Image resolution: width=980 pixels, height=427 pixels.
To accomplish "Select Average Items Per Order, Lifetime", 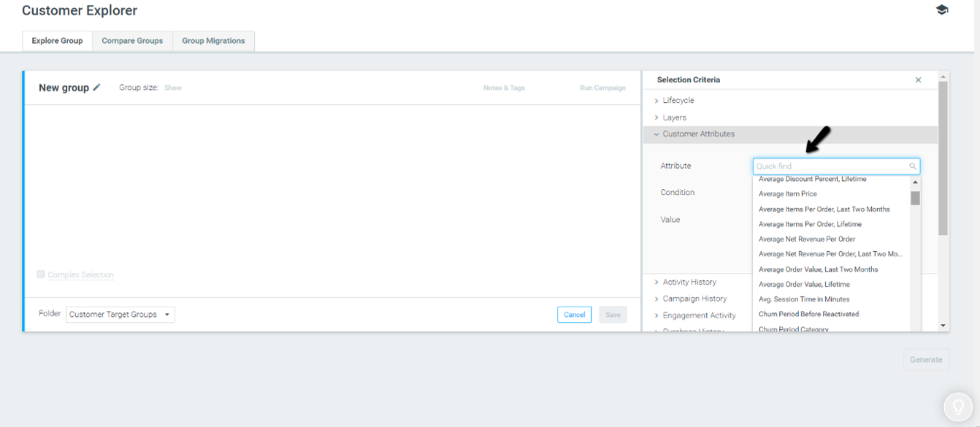I will pos(810,225).
